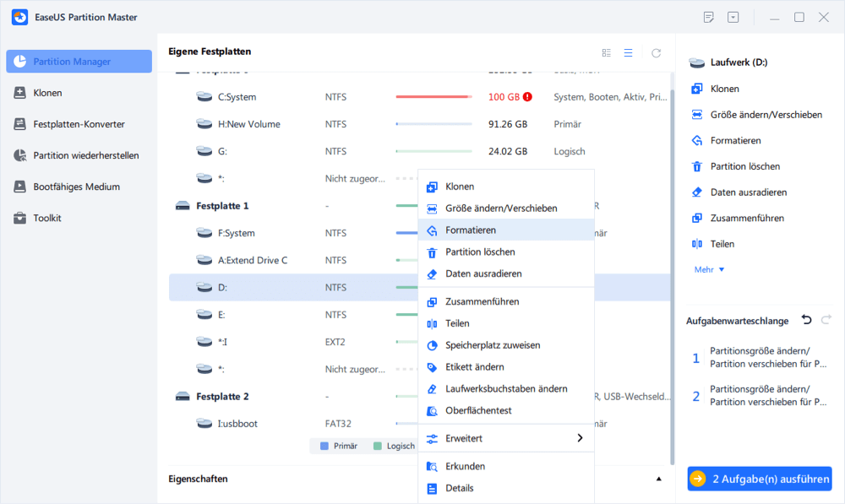Screen dimensions: 845x504
Task: Click the blue Primär legend swatch
Action: click(324, 446)
